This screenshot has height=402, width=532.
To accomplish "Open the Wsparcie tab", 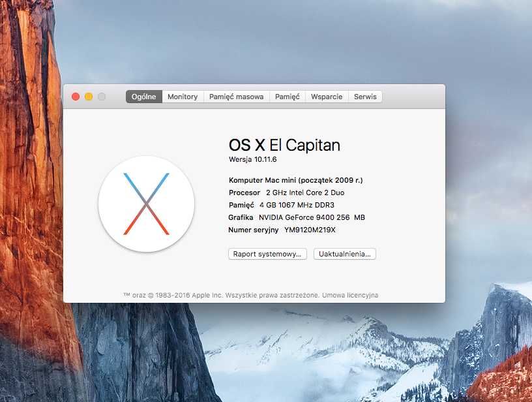I will (x=327, y=97).
